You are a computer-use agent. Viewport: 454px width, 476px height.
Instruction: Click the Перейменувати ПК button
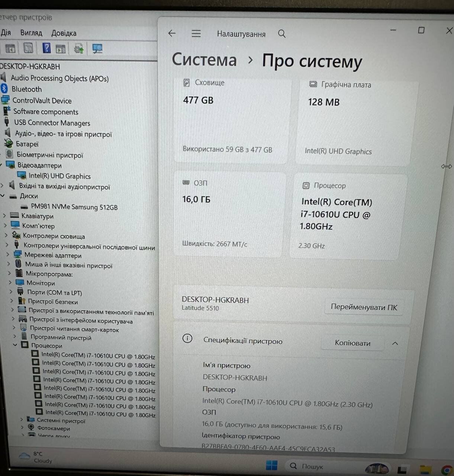tap(364, 308)
